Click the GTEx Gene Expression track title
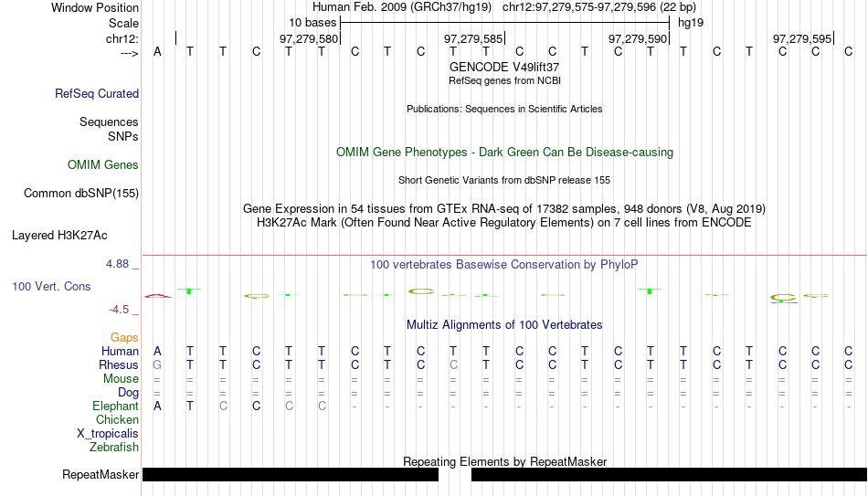The width and height of the screenshot is (868, 496). [504, 208]
